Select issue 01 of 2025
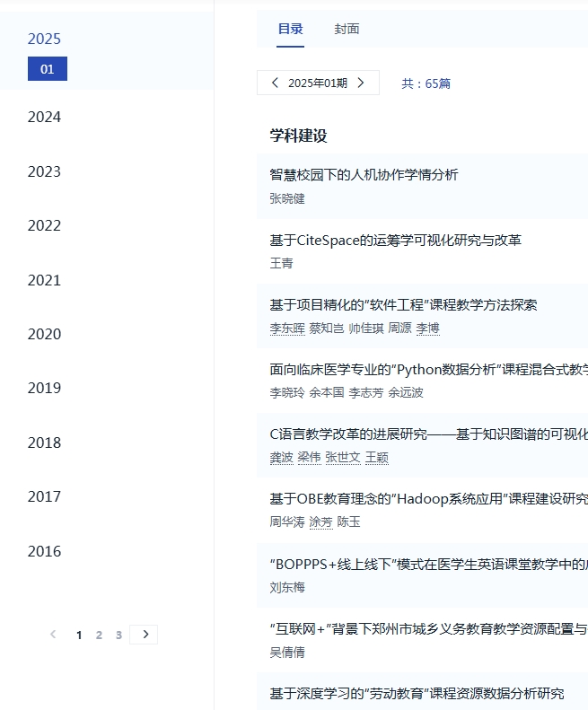The width and height of the screenshot is (588, 710). coord(48,69)
